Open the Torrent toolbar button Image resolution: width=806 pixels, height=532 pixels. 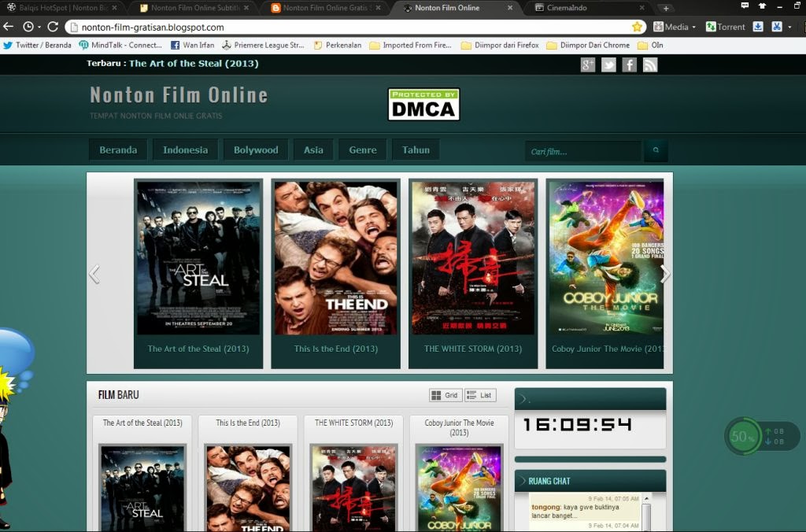tap(725, 27)
